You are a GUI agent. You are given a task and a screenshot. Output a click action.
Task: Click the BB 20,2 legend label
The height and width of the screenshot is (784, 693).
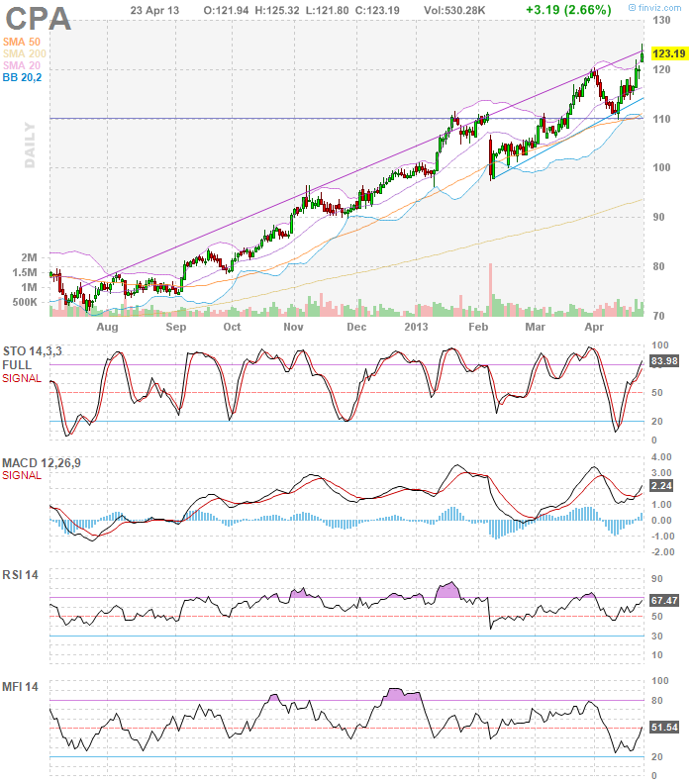tap(23, 76)
